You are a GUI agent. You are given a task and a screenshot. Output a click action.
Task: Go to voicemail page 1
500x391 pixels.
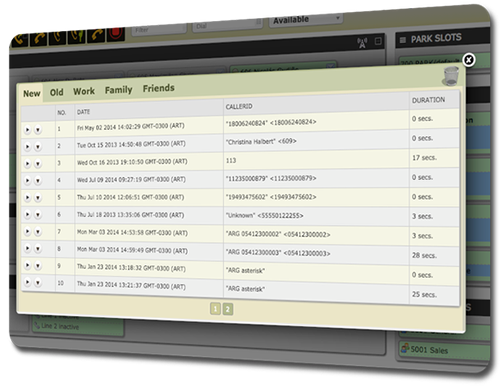215,309
